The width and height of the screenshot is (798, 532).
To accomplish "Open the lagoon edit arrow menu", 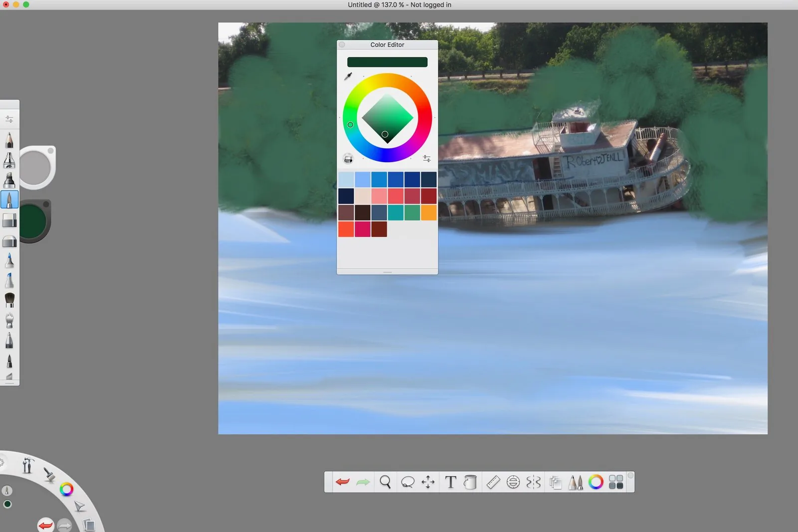I will click(x=79, y=507).
